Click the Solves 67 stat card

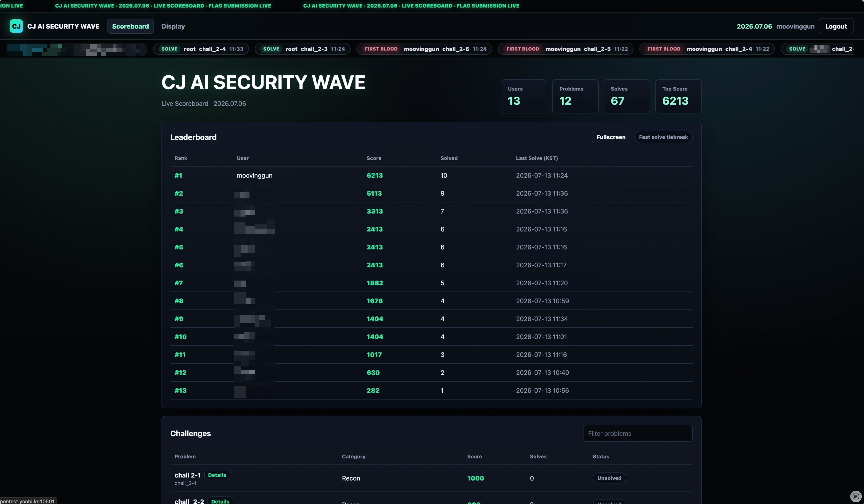(627, 96)
